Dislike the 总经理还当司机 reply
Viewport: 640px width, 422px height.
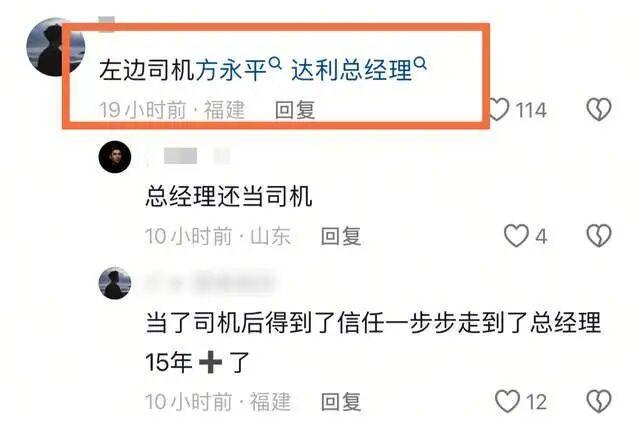tap(599, 235)
